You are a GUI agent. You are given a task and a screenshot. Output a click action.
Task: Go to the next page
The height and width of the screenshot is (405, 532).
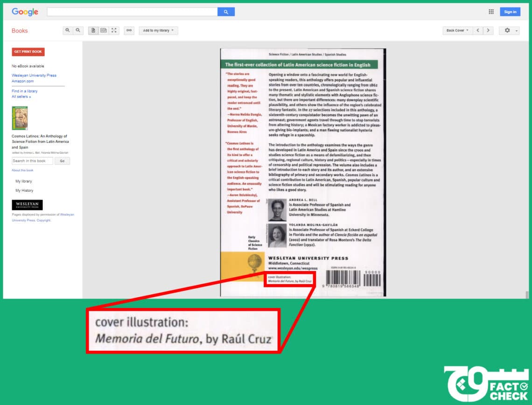click(488, 30)
